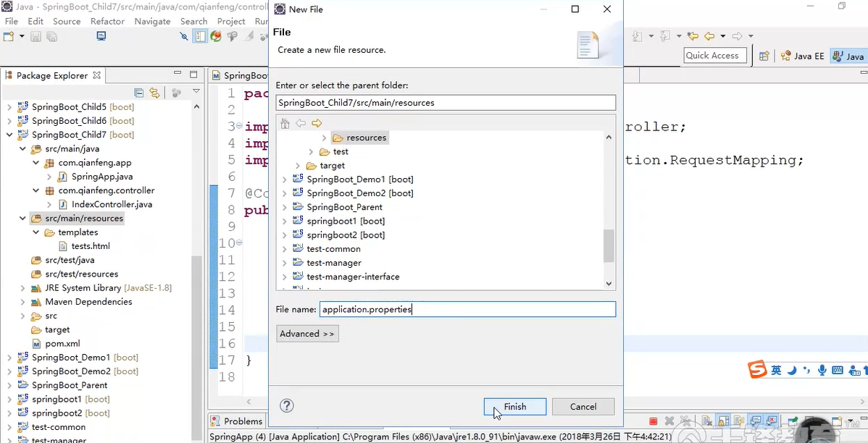This screenshot has height=443, width=868.
Task: Maximize the Package Explorer view
Action: [x=193, y=74]
